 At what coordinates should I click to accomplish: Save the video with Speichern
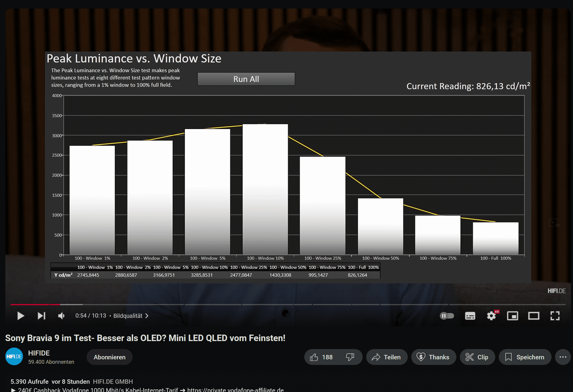pyautogui.click(x=525, y=357)
